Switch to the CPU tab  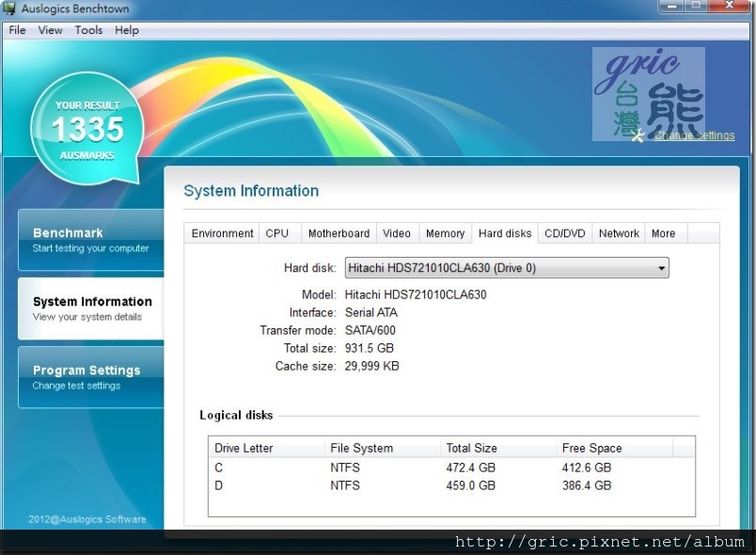coord(277,233)
